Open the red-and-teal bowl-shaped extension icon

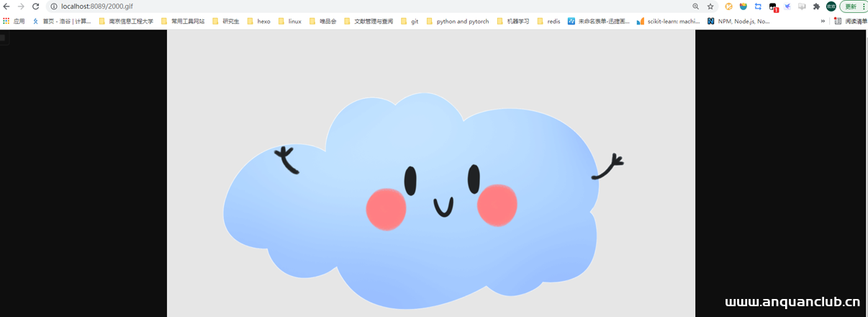[x=743, y=6]
